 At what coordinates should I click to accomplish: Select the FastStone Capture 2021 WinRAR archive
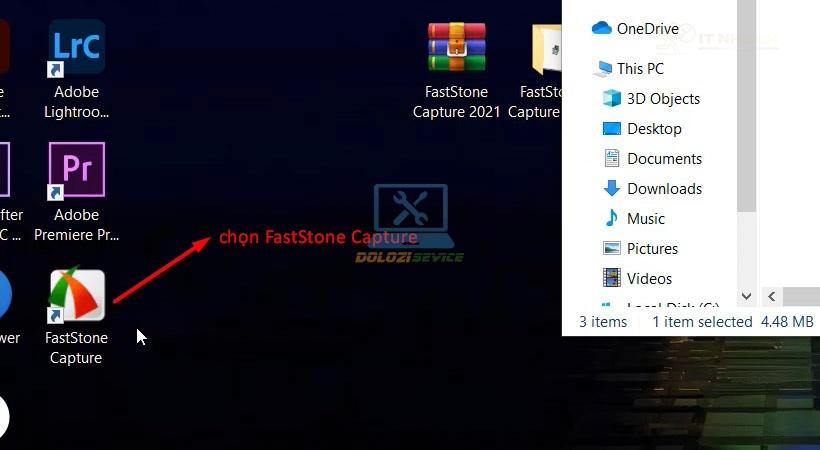pyautogui.click(x=456, y=50)
